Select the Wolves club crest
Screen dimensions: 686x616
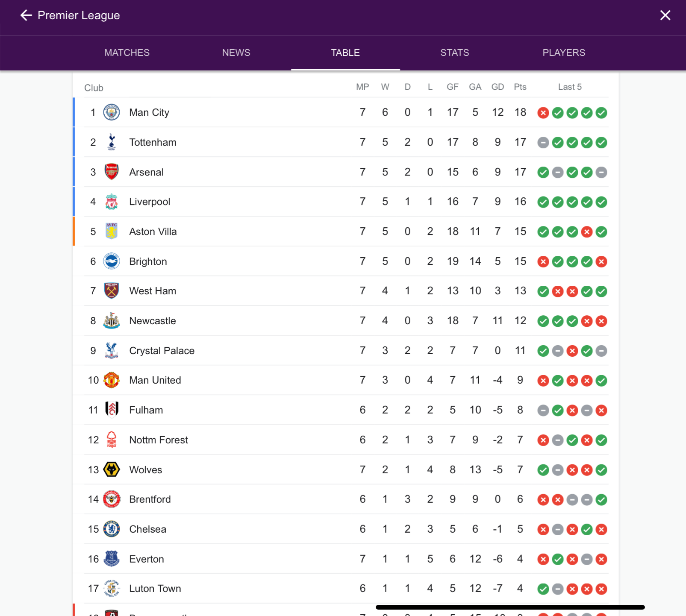coord(112,470)
